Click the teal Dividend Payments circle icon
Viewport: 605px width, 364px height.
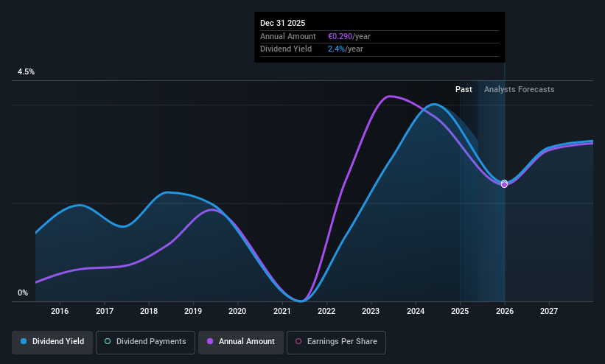[108, 341]
